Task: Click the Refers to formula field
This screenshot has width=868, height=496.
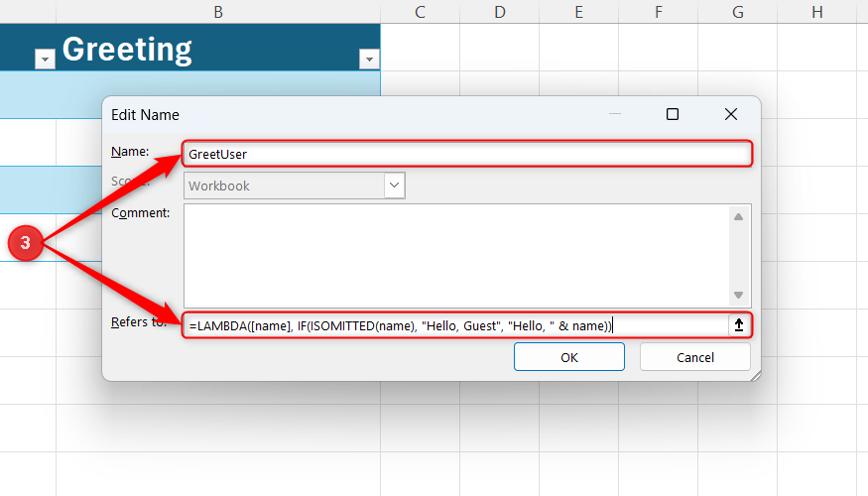Action: click(456, 325)
